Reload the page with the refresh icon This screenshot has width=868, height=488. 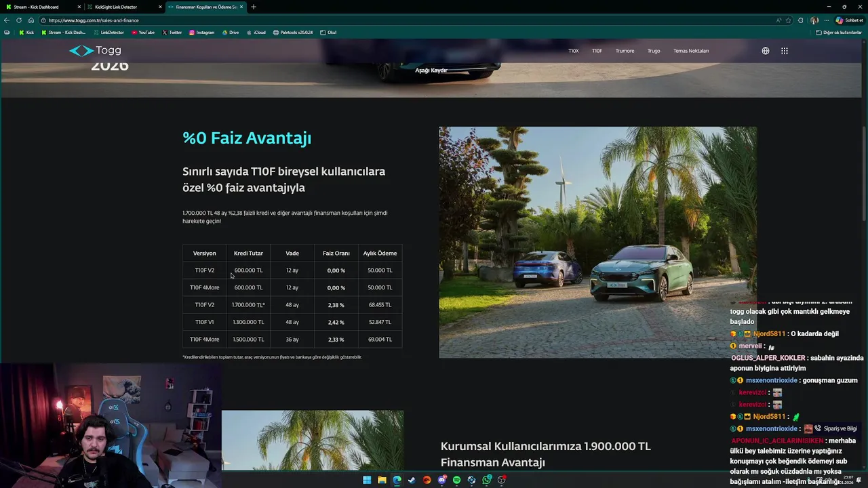[19, 20]
